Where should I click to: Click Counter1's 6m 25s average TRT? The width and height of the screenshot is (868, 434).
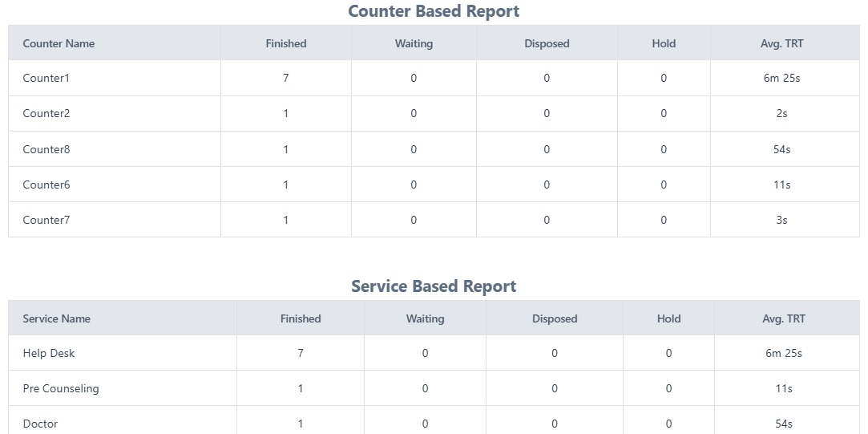point(781,78)
